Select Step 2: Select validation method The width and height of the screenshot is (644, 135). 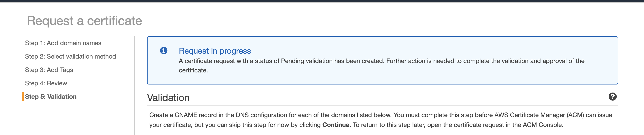[70, 57]
